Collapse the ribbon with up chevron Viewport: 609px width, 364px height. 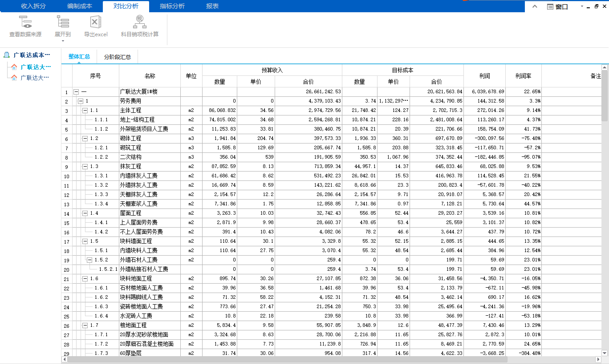535,6
